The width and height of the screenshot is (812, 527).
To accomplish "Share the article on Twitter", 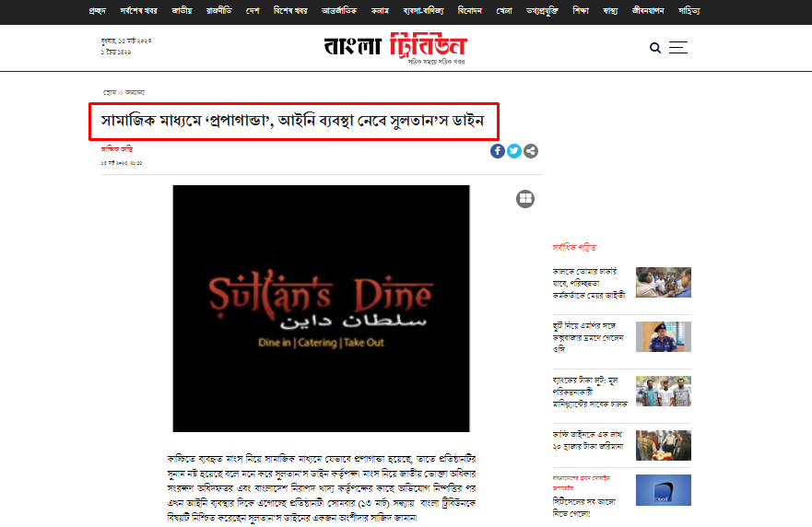I will click(x=514, y=151).
